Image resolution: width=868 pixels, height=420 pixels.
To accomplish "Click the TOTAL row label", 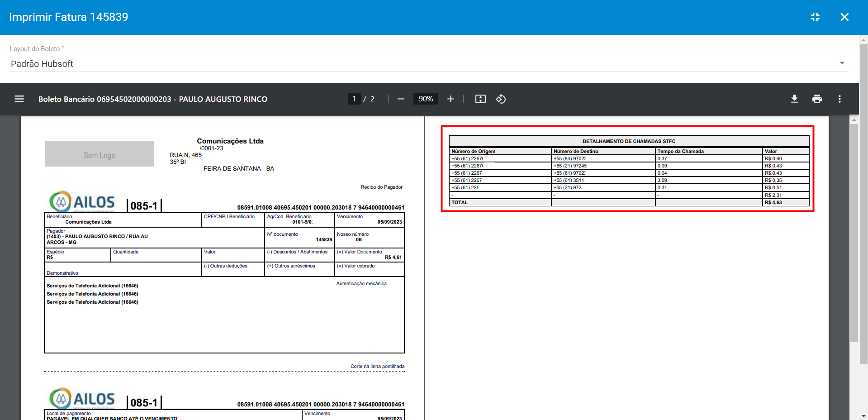I will [460, 202].
